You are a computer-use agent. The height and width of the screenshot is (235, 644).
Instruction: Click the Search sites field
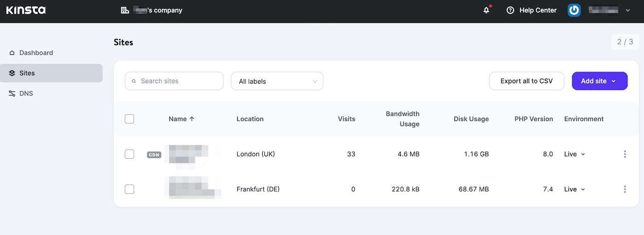174,81
